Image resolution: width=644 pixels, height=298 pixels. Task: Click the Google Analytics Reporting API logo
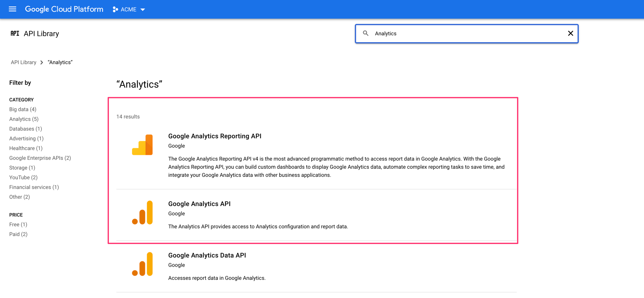[142, 145]
